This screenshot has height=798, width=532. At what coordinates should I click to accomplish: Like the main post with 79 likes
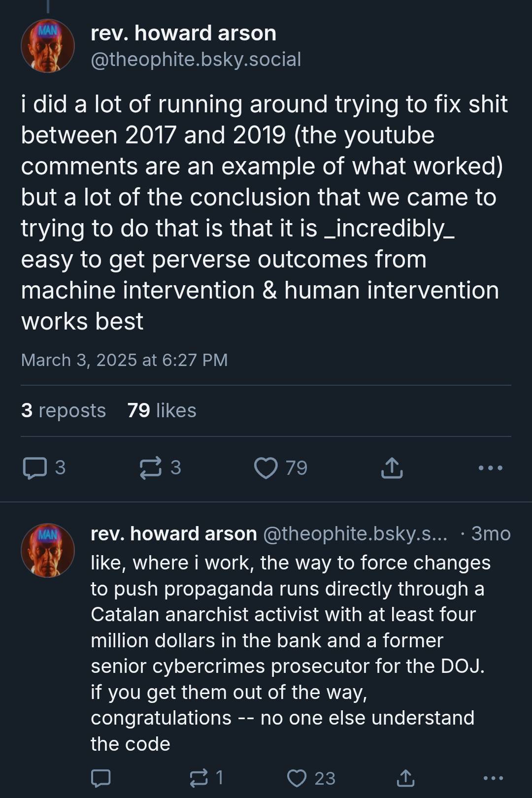(266, 468)
